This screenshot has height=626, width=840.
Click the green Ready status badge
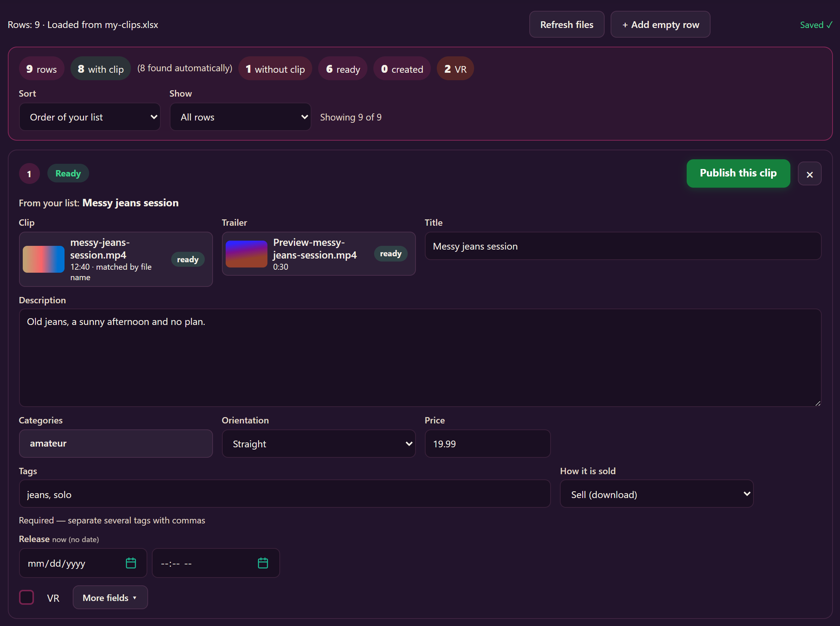(68, 173)
